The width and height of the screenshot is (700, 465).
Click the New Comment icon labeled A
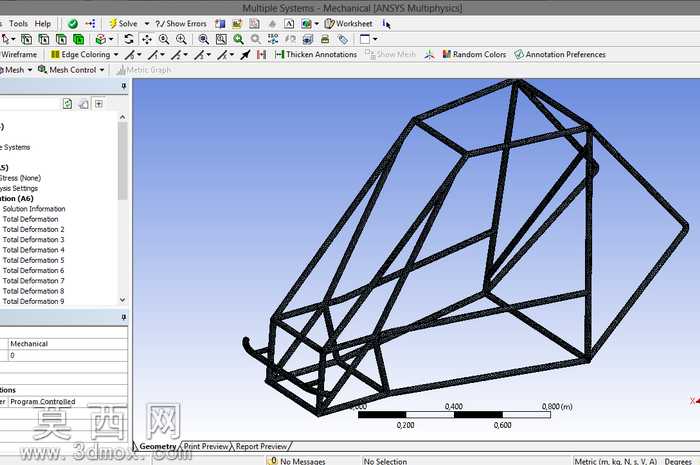point(289,24)
